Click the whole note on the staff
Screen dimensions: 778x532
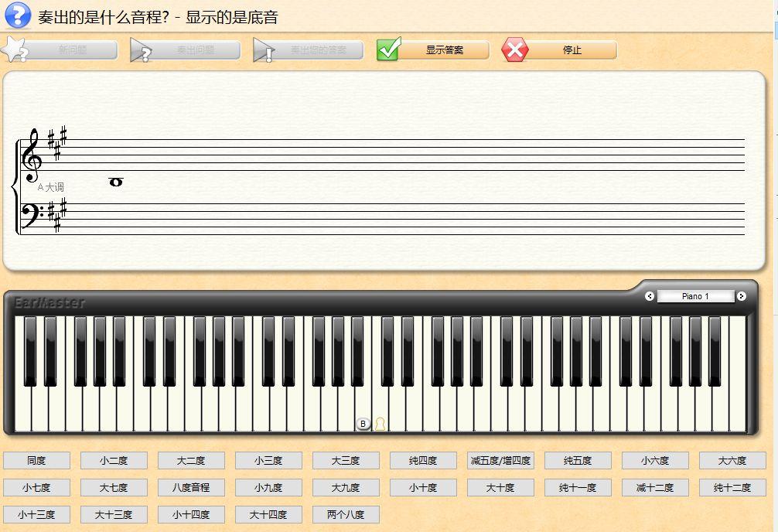[115, 182]
